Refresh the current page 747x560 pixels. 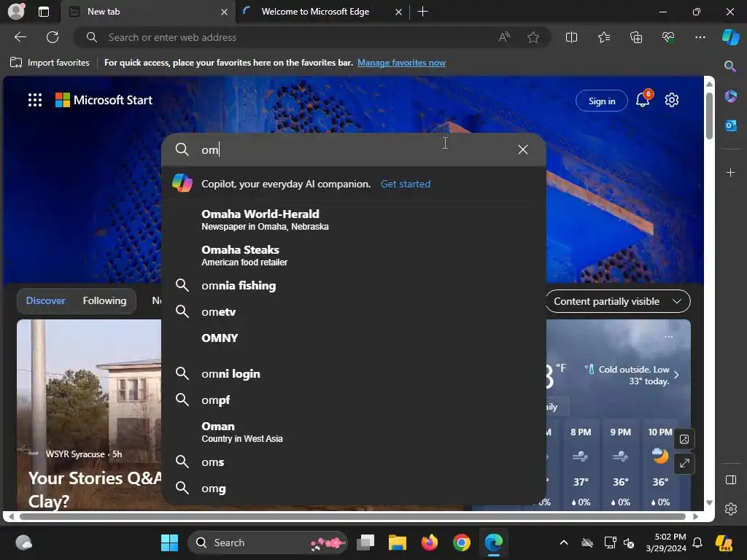click(x=53, y=37)
